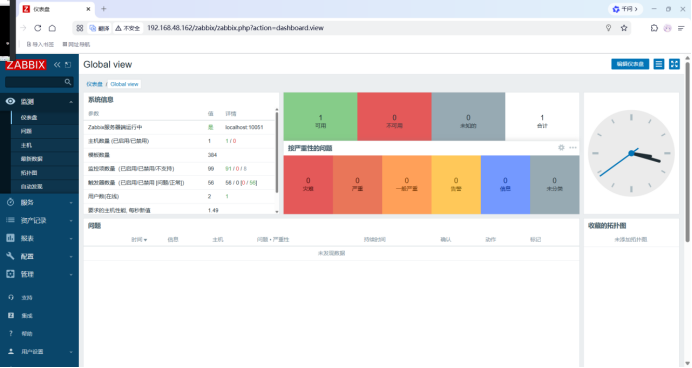Click the eye icon for 监测 menu
This screenshot has width=692, height=368.
11,101
